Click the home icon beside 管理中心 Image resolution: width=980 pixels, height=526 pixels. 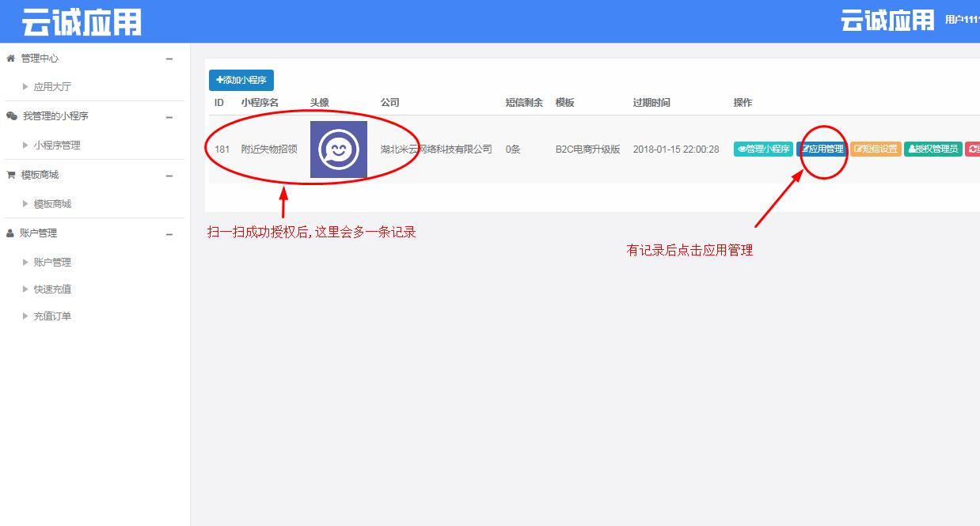coord(11,59)
